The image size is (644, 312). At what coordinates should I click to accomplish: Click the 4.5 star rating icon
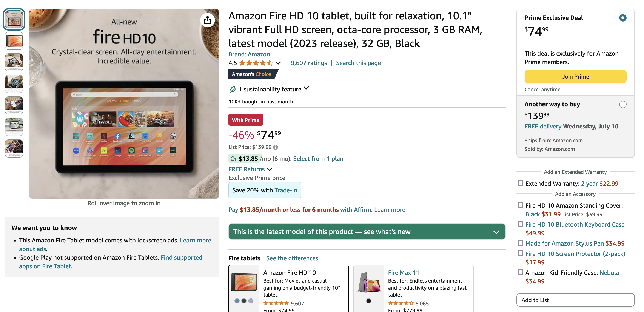[256, 63]
